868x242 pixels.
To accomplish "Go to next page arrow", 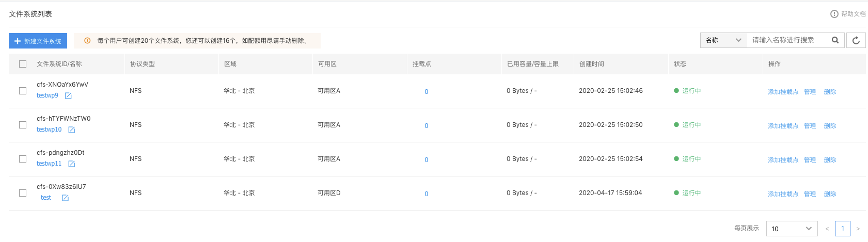I will 858,229.
